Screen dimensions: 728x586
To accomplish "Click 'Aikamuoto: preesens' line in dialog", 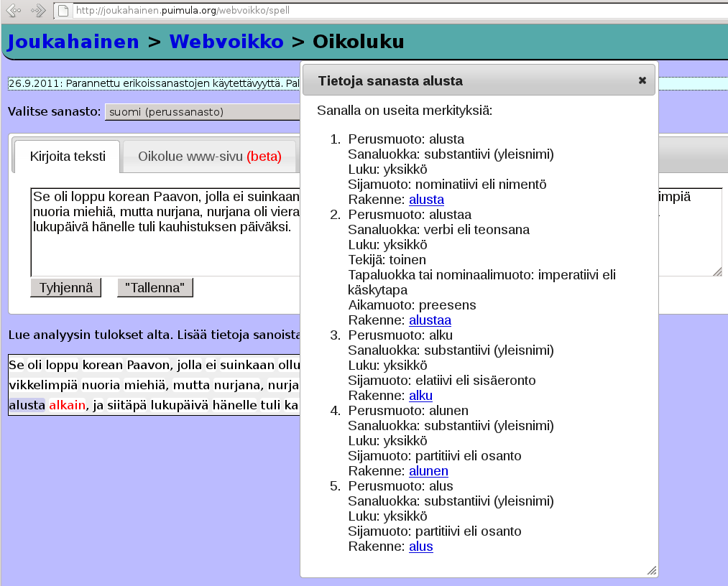I will [412, 305].
